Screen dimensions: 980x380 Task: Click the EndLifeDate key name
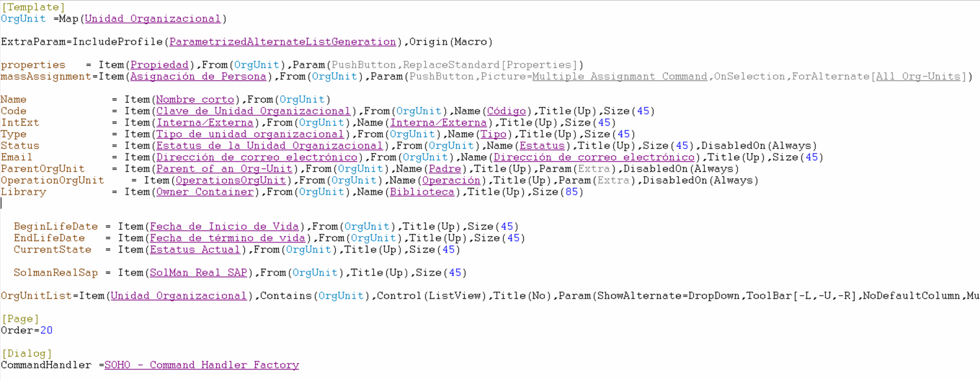click(x=50, y=239)
